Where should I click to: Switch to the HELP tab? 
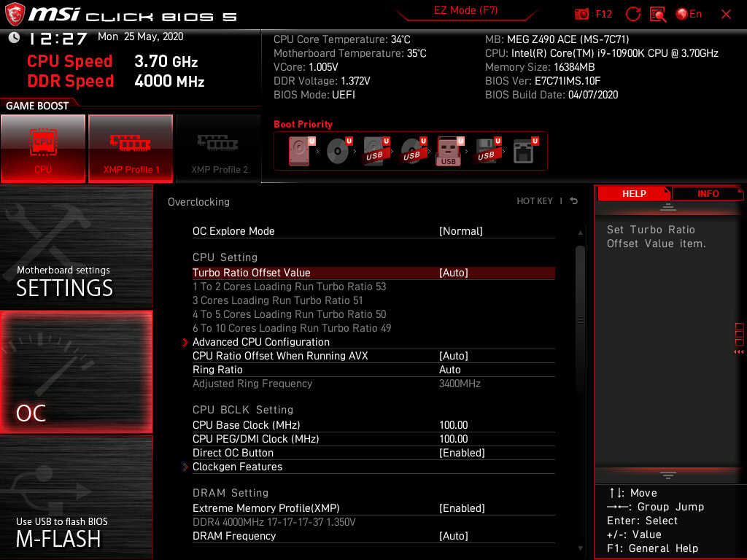click(634, 194)
